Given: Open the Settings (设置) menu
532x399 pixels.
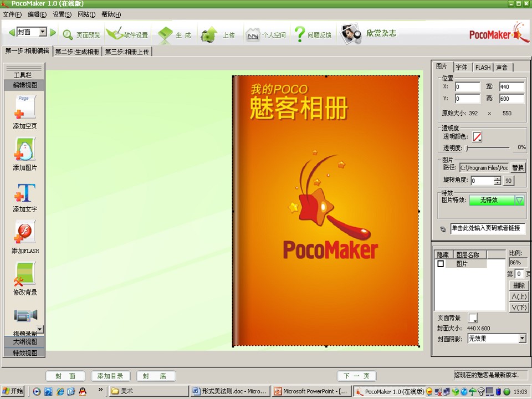Looking at the screenshot, I should (62, 14).
